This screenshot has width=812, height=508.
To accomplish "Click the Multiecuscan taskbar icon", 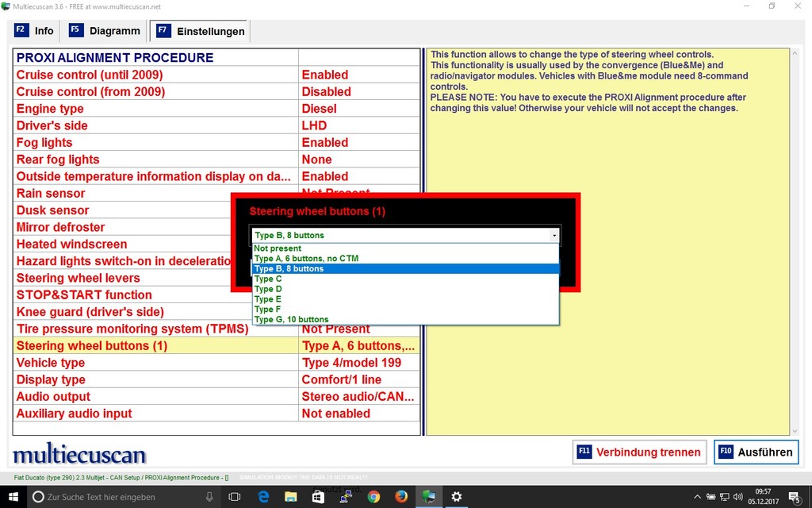I will (x=429, y=497).
